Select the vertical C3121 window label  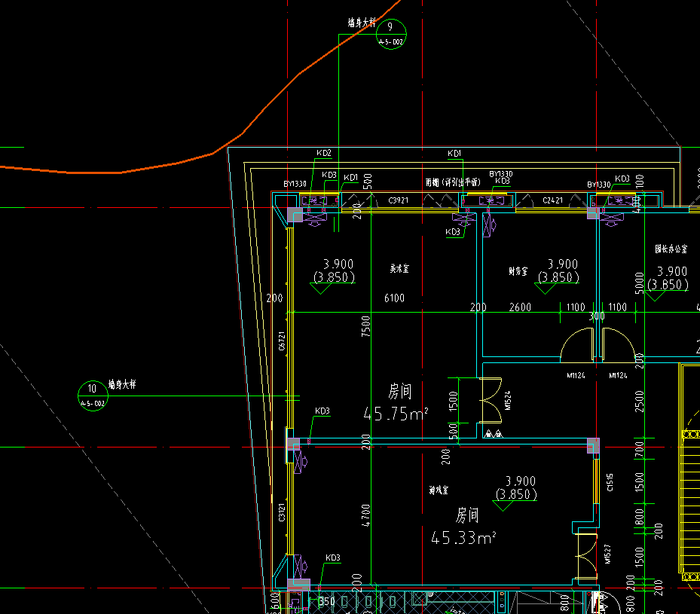point(282,513)
